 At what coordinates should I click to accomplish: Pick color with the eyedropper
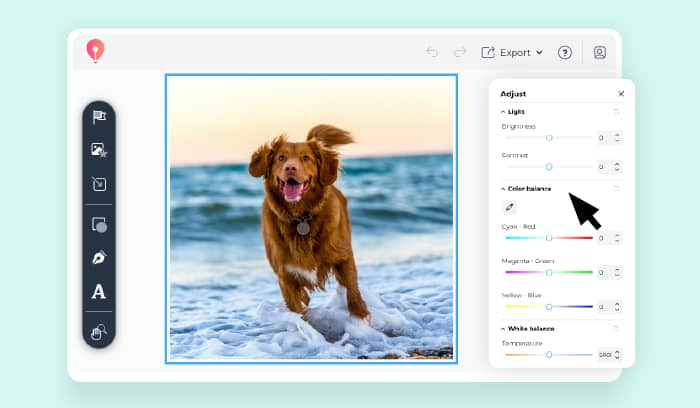[x=509, y=207]
